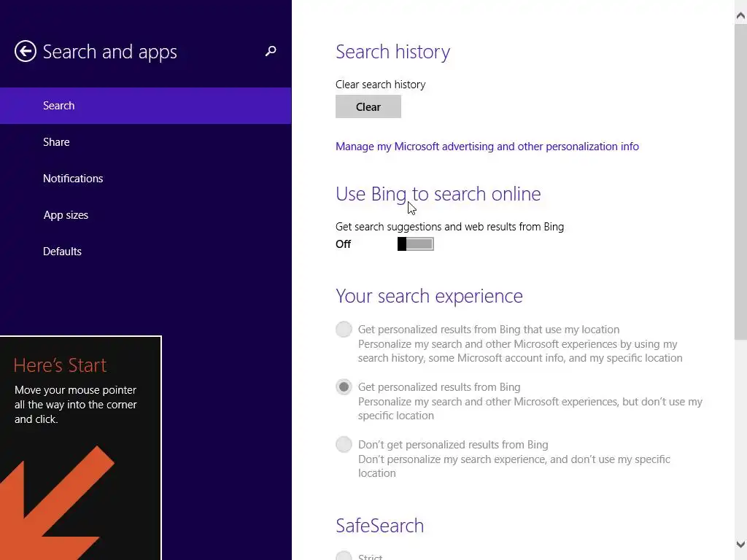Image resolution: width=747 pixels, height=560 pixels.
Task: Click the vertical scrollbar thumb
Action: (x=740, y=182)
